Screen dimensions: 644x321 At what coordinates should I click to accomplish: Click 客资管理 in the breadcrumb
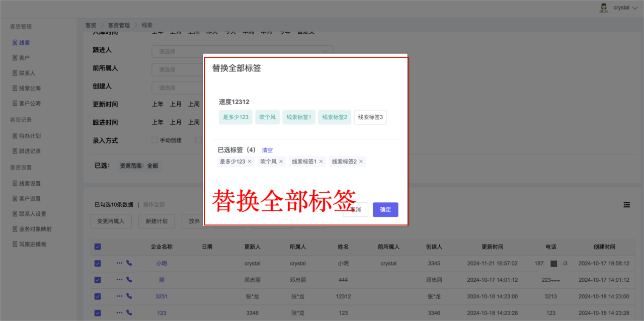pyautogui.click(x=119, y=25)
